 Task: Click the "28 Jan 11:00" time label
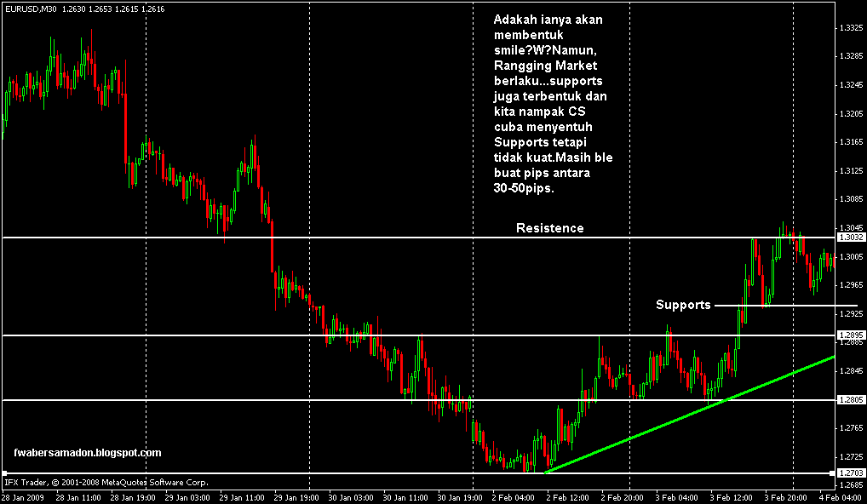point(77,497)
